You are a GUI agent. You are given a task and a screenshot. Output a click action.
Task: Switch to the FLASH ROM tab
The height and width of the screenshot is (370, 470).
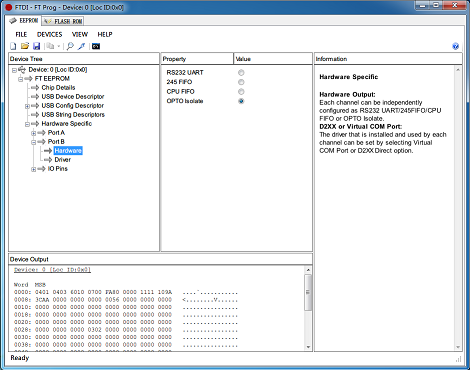click(63, 21)
